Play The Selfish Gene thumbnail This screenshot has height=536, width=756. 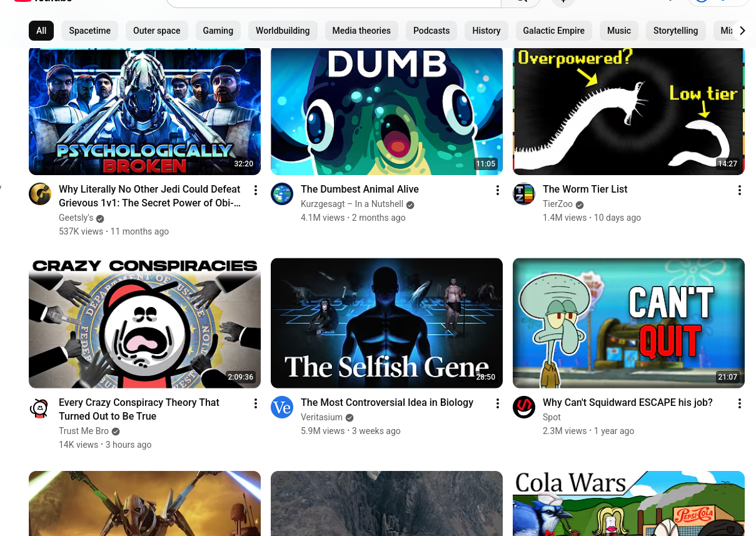click(386, 323)
